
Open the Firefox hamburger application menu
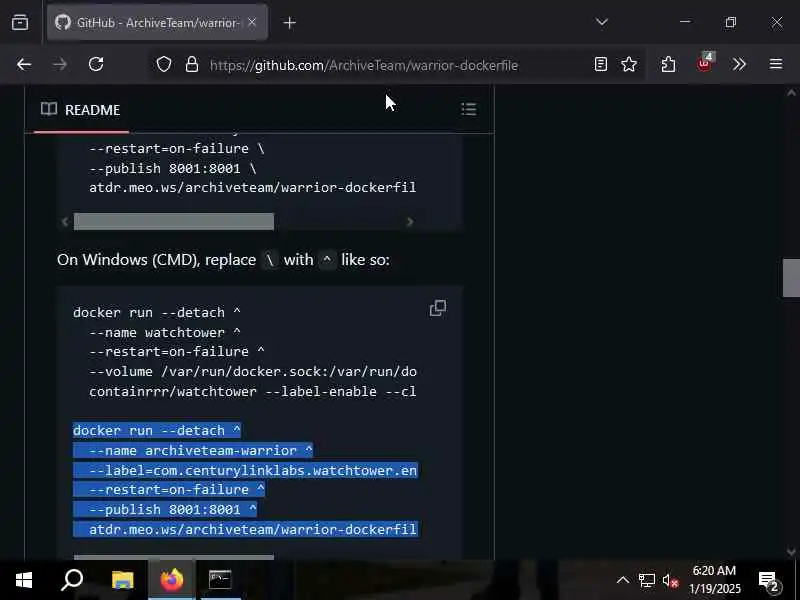pyautogui.click(x=776, y=64)
